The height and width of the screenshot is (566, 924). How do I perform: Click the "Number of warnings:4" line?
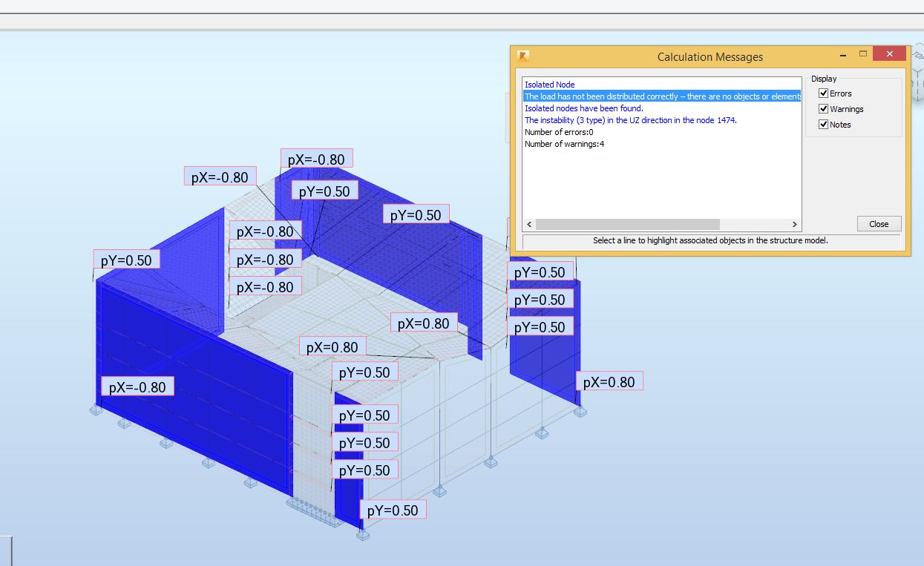(564, 144)
